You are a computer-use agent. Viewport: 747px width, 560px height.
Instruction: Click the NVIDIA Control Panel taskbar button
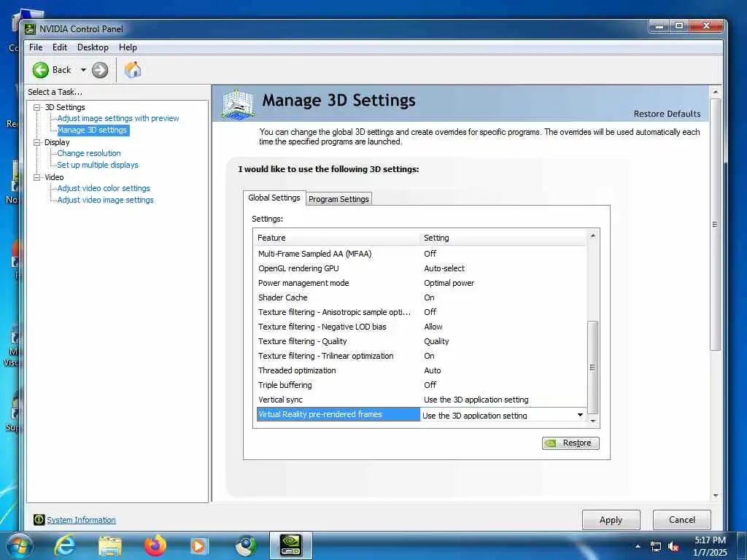tap(290, 546)
